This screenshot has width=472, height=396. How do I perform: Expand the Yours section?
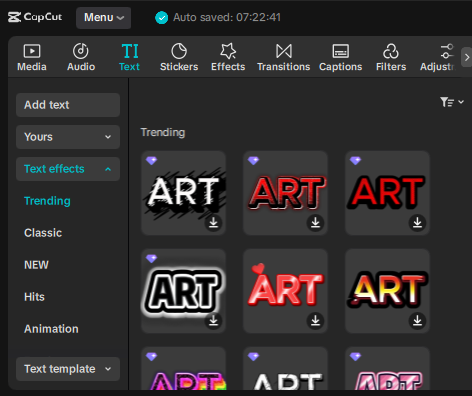[68, 137]
